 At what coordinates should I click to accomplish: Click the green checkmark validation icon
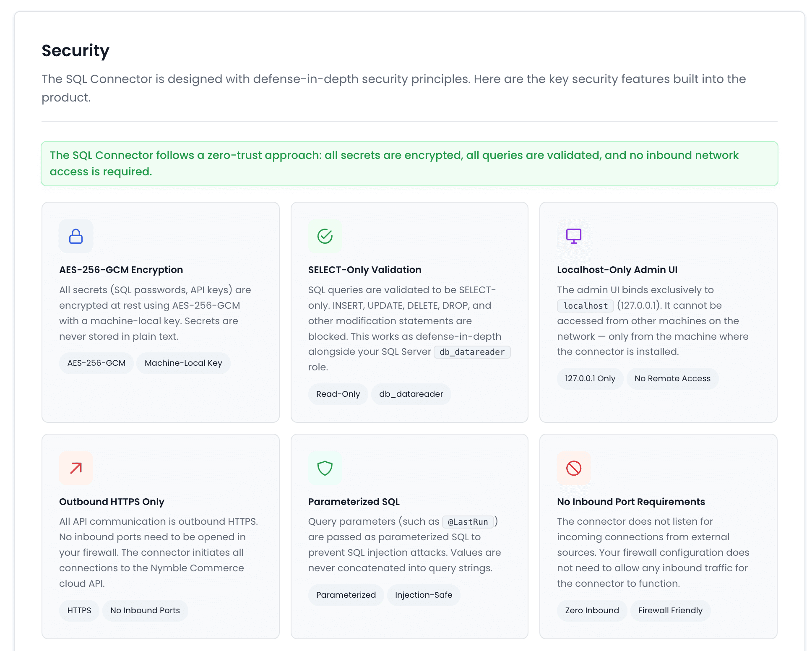325,236
